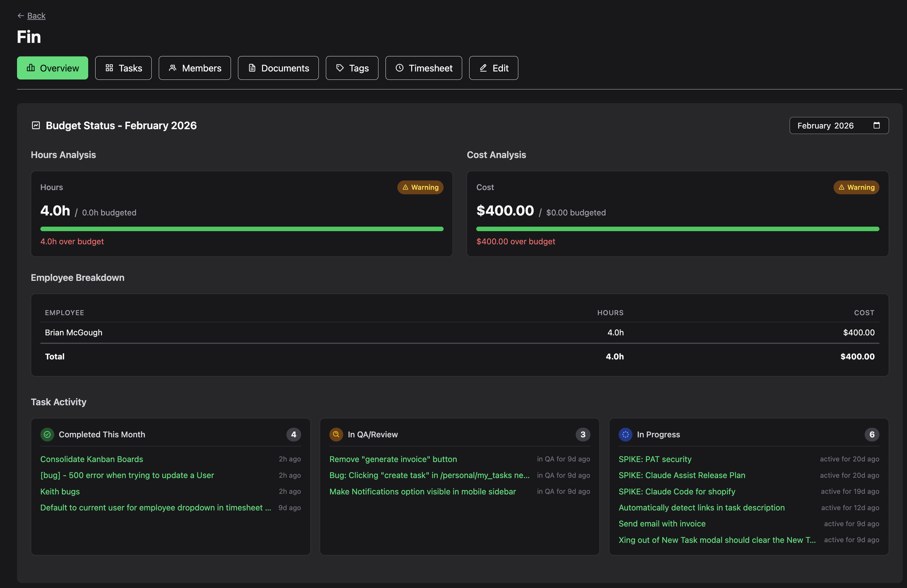Click the blue In Progress spinner icon
The image size is (907, 588).
pyautogui.click(x=625, y=435)
